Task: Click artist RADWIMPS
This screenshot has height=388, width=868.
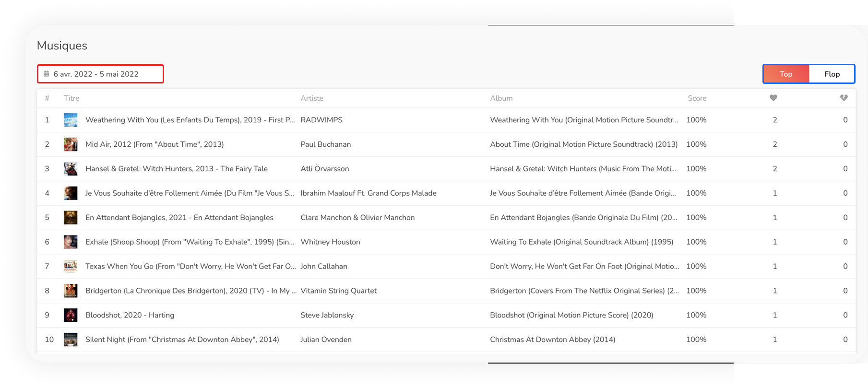Action: [321, 120]
